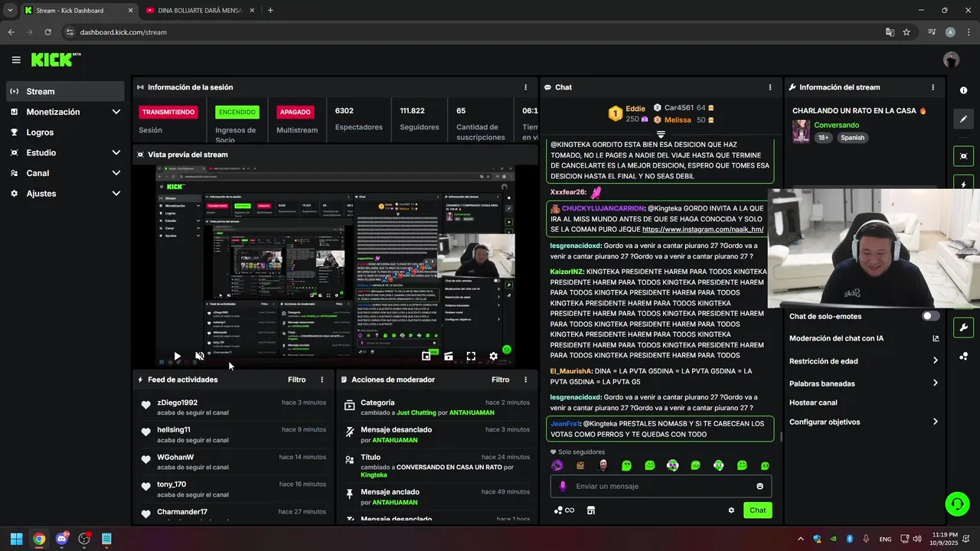
Task: Click the stream category thumbnail image
Action: coord(801,132)
